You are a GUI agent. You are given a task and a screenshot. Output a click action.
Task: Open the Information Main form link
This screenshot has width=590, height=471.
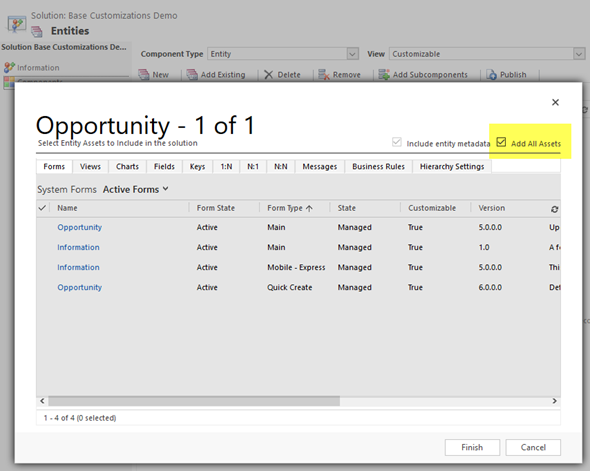[x=78, y=247]
